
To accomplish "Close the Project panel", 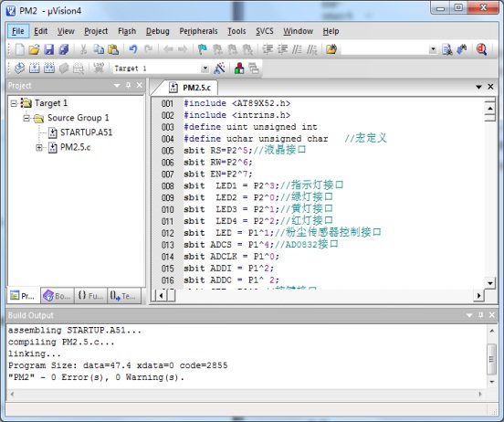I will [x=139, y=85].
